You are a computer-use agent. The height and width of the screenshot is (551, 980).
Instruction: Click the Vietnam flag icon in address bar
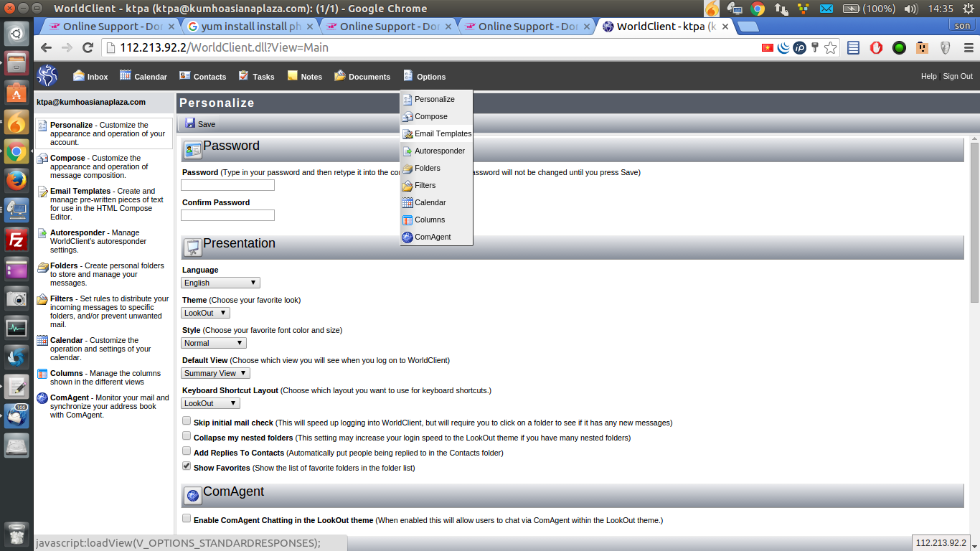pos(768,48)
